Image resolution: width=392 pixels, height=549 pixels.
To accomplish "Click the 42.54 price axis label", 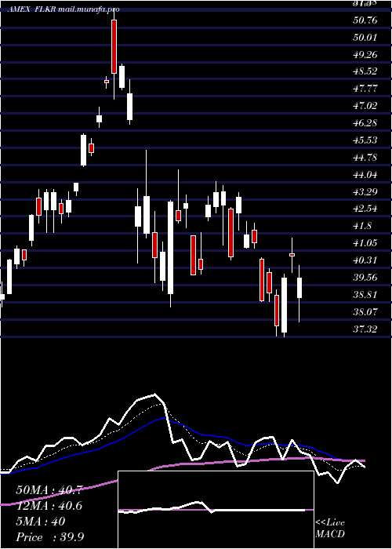I will [365, 209].
